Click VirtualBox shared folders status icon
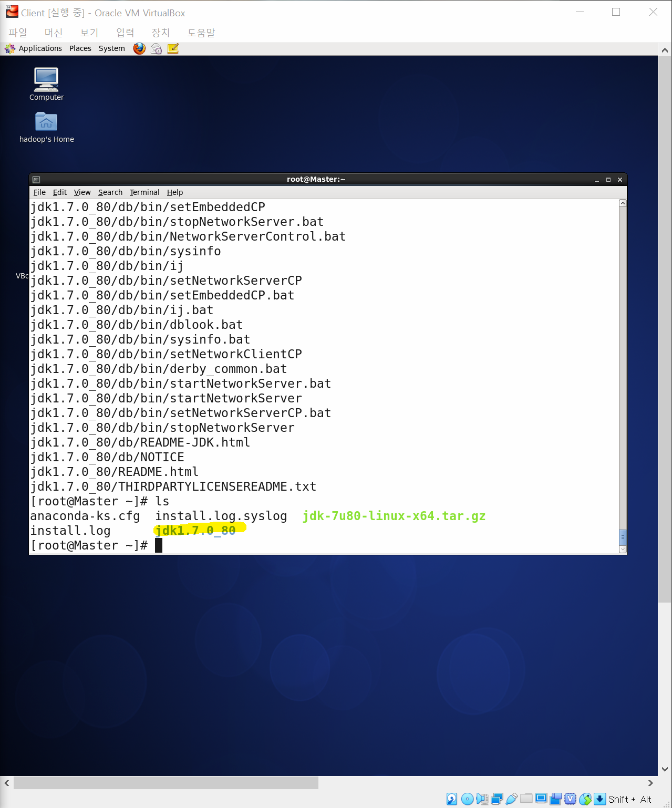Viewport: 672px width, 808px height. [526, 799]
